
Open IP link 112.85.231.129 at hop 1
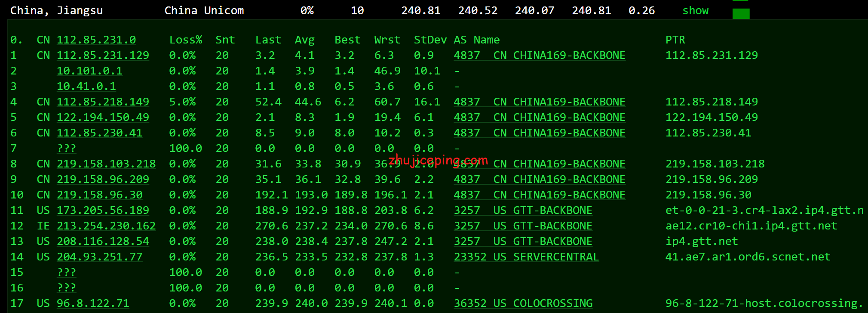pos(103,56)
